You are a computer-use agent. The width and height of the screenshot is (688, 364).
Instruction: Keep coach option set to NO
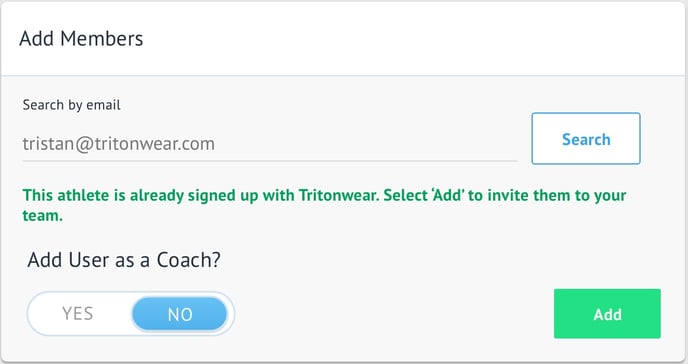coord(179,314)
